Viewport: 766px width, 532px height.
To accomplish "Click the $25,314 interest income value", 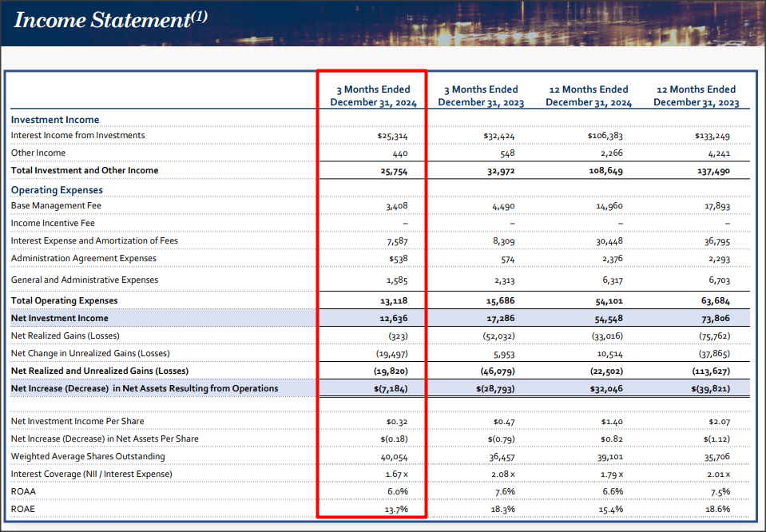I will point(395,135).
